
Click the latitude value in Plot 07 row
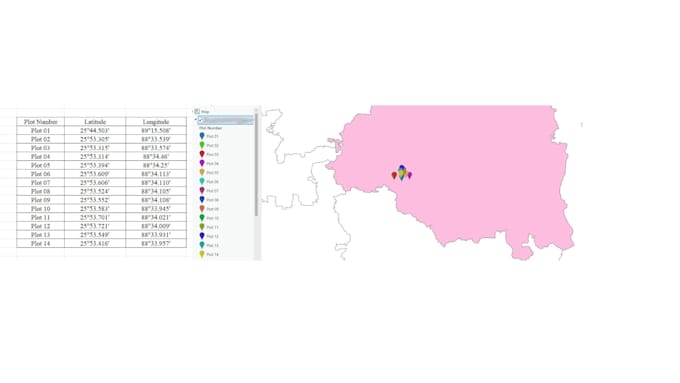pyautogui.click(x=95, y=183)
